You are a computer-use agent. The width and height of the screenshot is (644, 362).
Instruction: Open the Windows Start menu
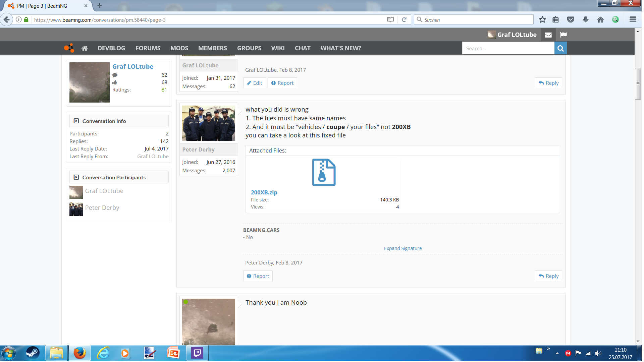pos(8,353)
